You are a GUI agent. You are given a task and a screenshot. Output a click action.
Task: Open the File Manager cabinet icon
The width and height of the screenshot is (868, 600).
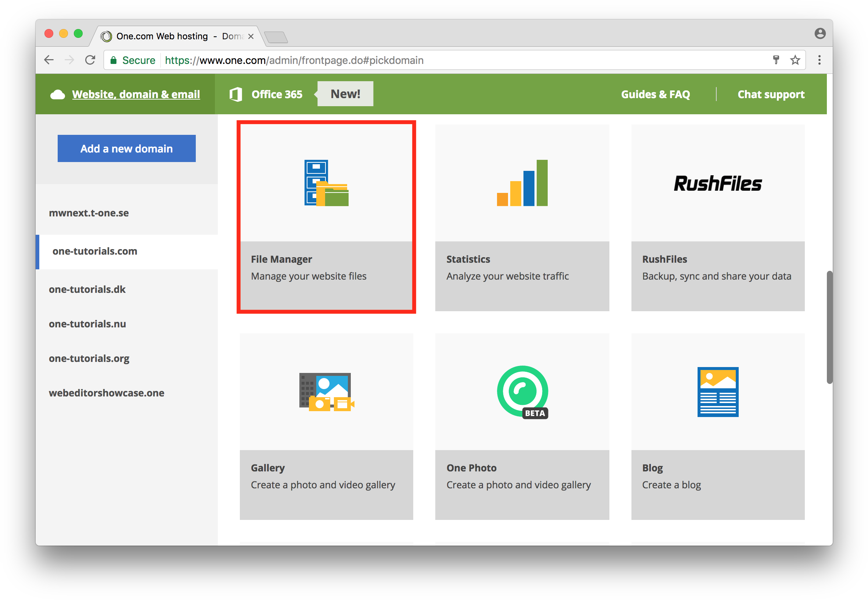(x=326, y=183)
